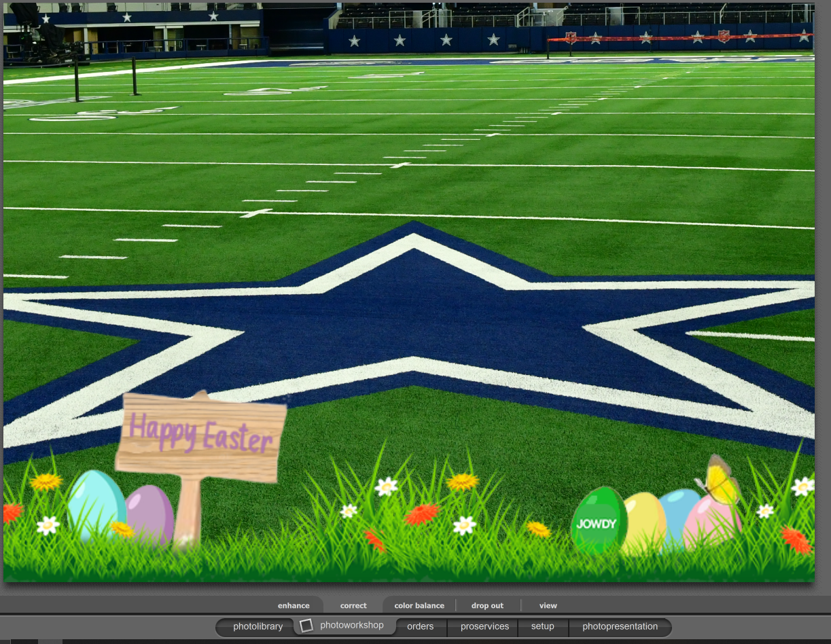Select the drop out tab
This screenshot has height=644, width=831.
(x=487, y=606)
